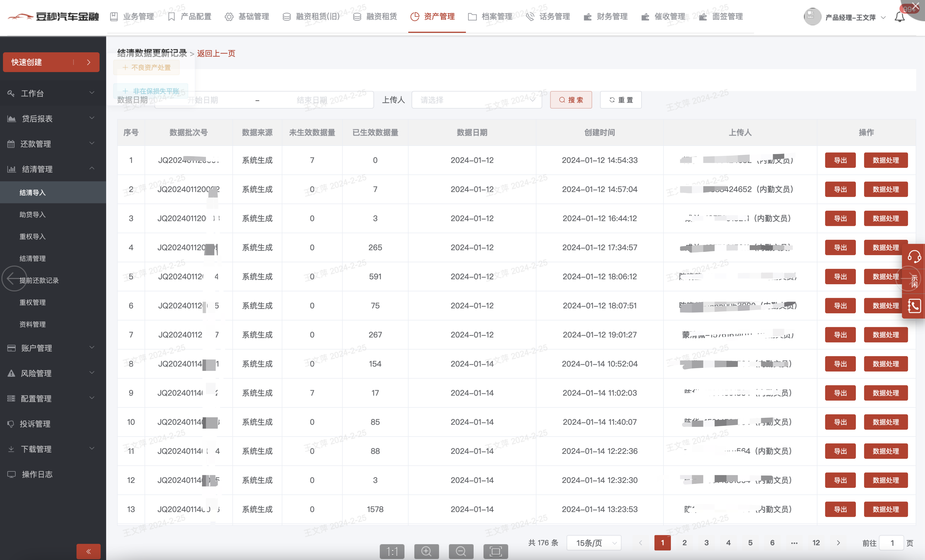925x560 pixels.
Task: Collapse sidebar with double-chevron button
Action: 88,551
